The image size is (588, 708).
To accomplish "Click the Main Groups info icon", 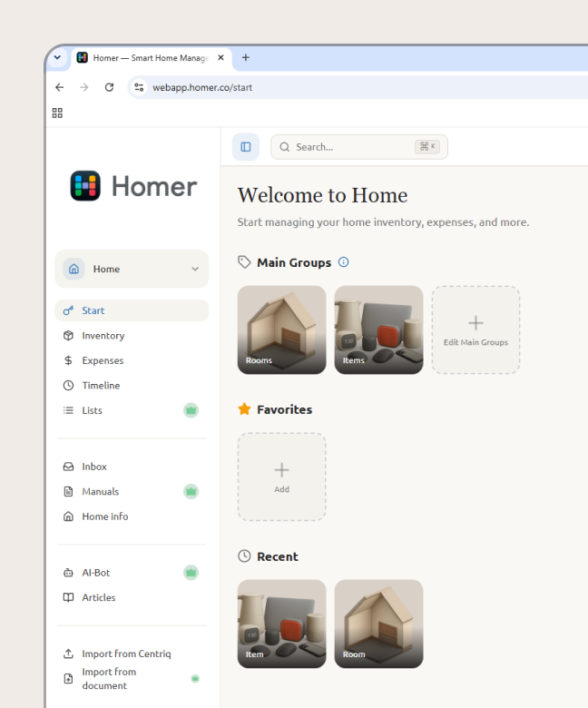I will (x=343, y=262).
